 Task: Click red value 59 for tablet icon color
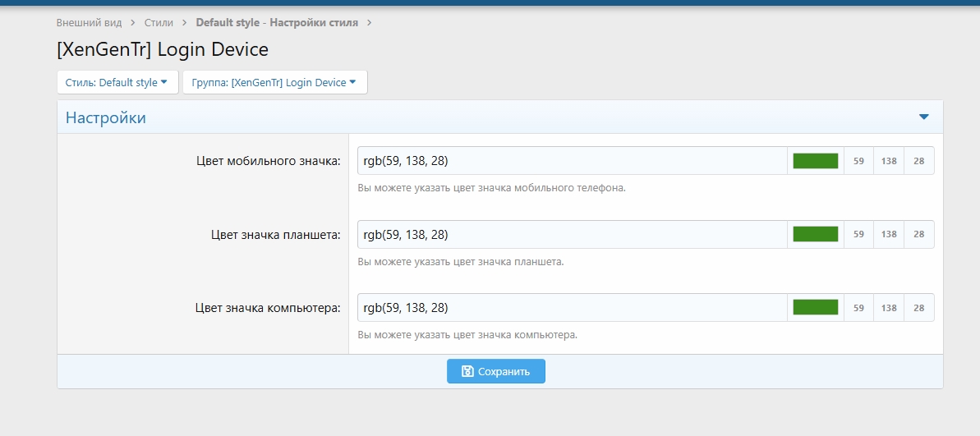click(858, 234)
